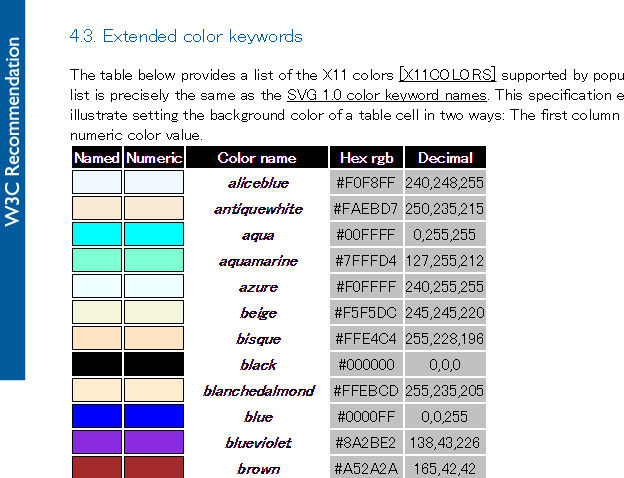Click the Decimal column header
The height and width of the screenshot is (478, 624).
tap(445, 158)
